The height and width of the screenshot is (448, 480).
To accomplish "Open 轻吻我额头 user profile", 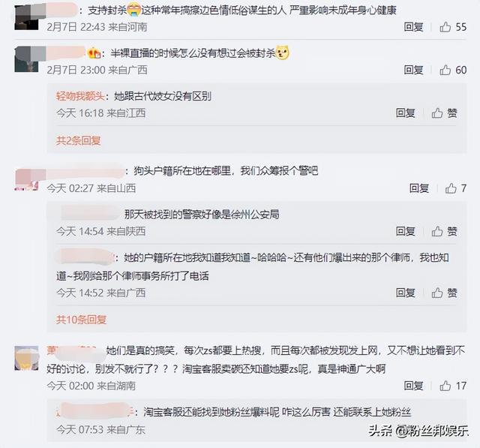I will tap(80, 96).
